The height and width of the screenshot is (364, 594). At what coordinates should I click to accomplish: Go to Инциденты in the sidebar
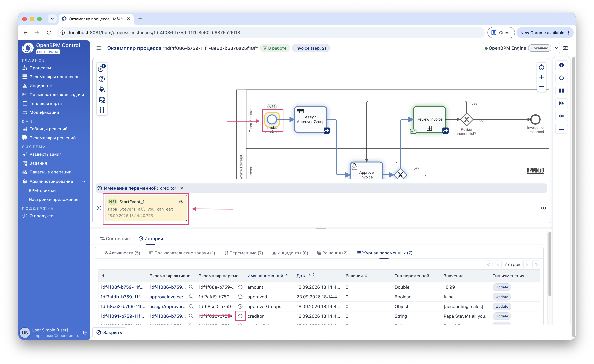[x=41, y=86]
